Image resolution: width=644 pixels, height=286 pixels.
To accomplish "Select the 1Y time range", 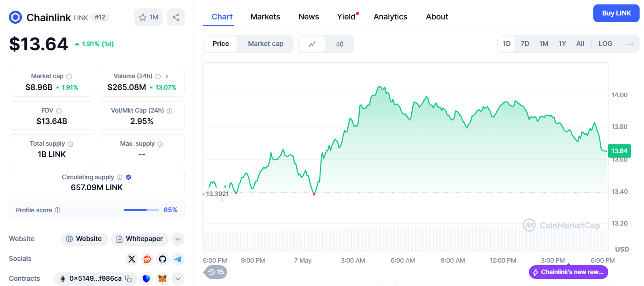I will [x=562, y=44].
